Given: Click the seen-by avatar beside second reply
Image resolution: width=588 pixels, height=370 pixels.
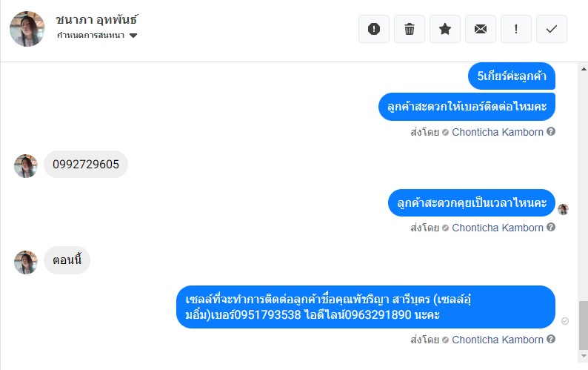Looking at the screenshot, I should [563, 209].
